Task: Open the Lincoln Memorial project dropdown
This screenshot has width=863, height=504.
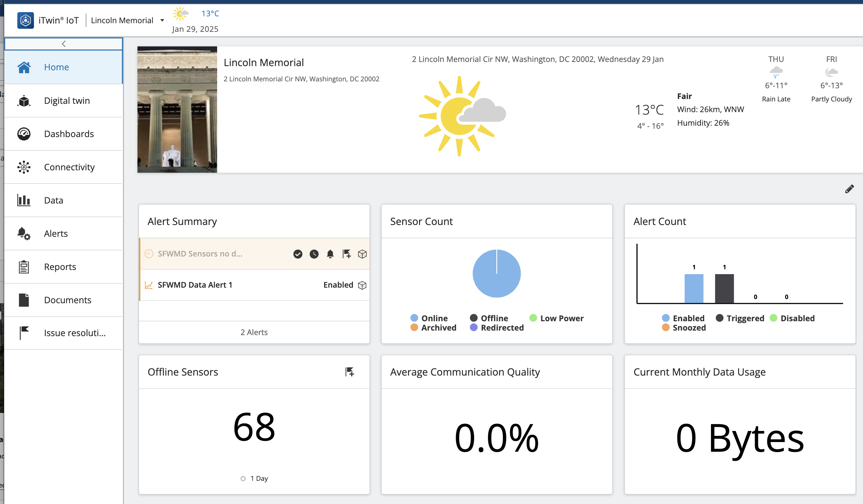Action: [122, 20]
